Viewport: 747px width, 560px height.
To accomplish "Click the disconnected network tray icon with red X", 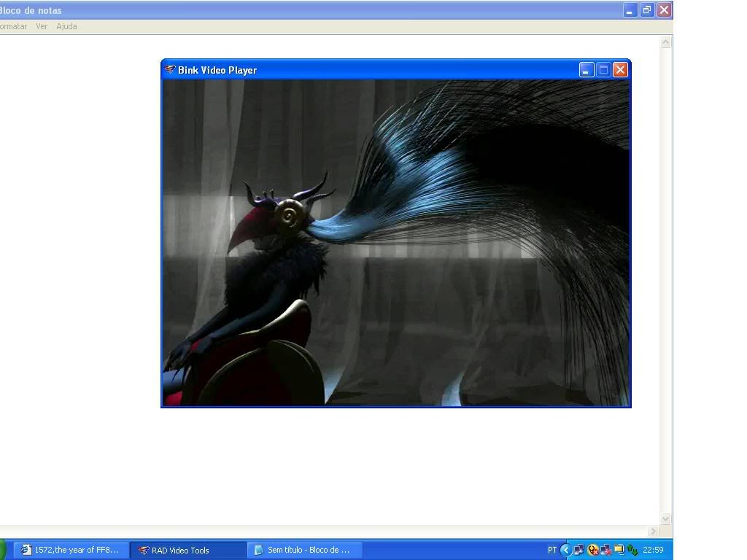I will (x=606, y=550).
